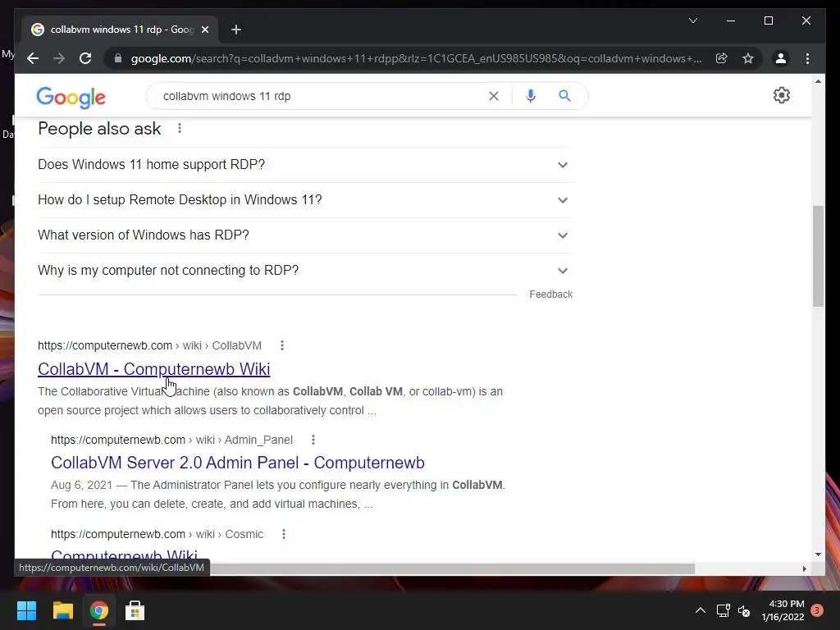
Task: Open three-dot menu beside the CollabVM result URL
Action: pos(282,345)
